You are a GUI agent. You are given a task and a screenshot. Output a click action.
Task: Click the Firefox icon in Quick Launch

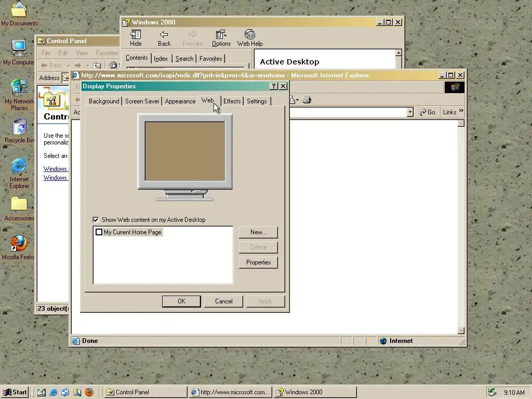pyautogui.click(x=89, y=392)
